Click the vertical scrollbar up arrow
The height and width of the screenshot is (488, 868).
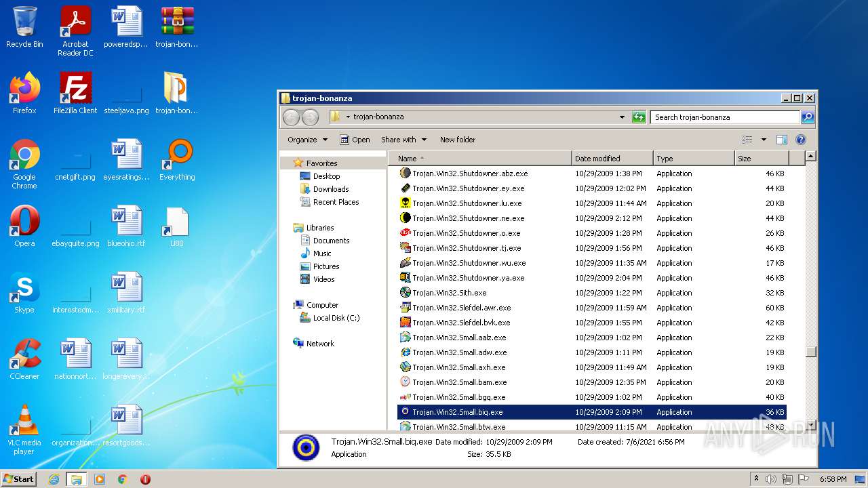pos(810,157)
